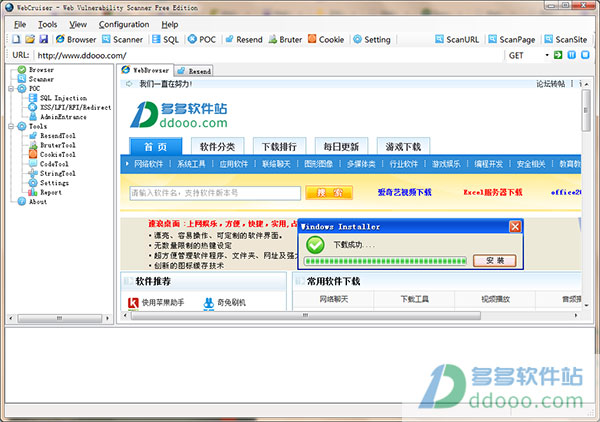
Task: Open the 游戏下载 web page tab
Action: click(x=403, y=146)
